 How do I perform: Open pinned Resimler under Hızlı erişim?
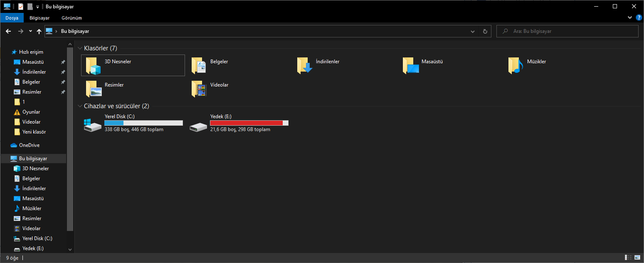pyautogui.click(x=32, y=92)
